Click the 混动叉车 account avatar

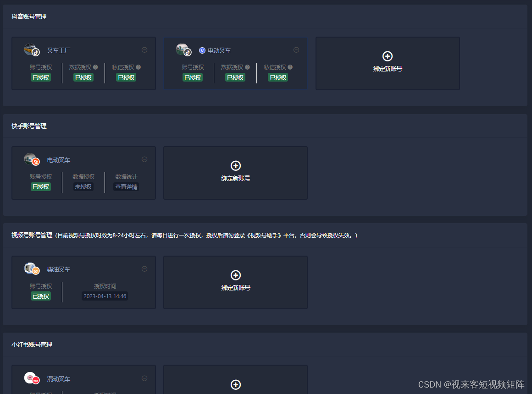tap(32, 378)
